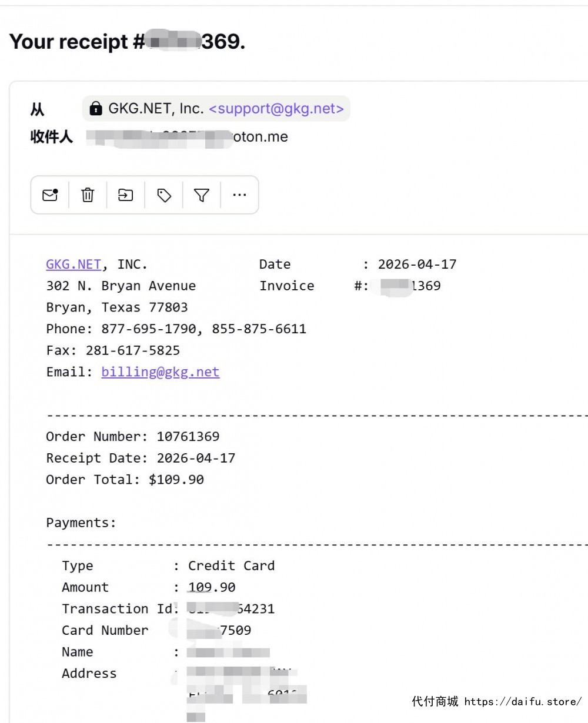Click the order number 10761369
Screen dimensions: 588x723
pyautogui.click(x=188, y=437)
